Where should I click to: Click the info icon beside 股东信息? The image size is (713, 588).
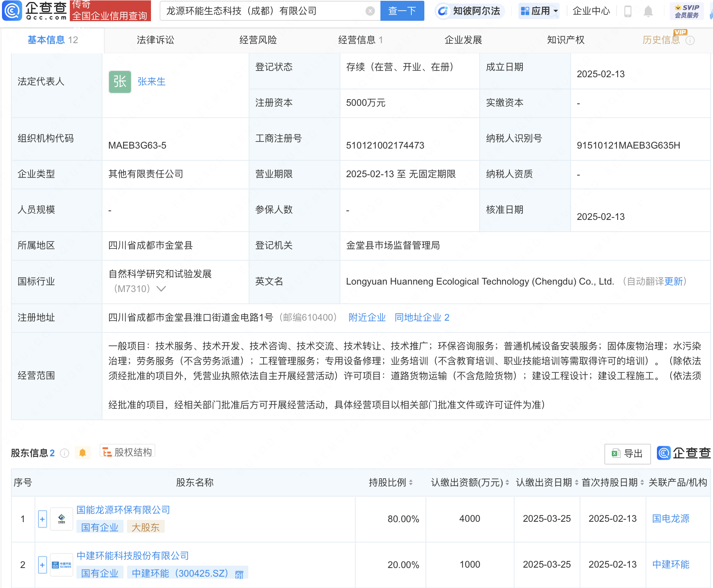[x=65, y=453]
